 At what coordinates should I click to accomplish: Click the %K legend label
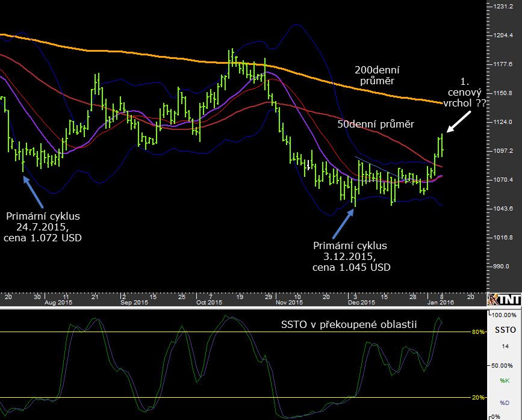tap(505, 381)
